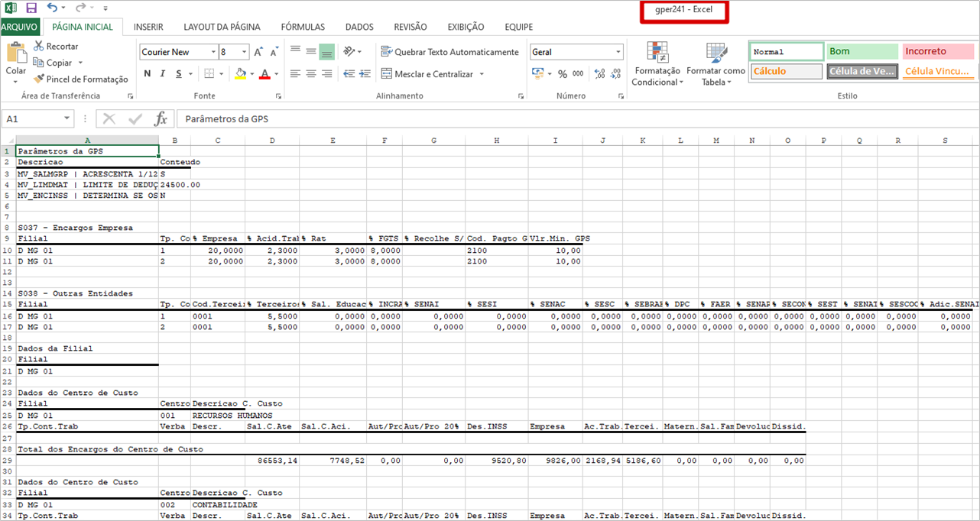Increase cell indent
980x521 pixels.
(365, 74)
